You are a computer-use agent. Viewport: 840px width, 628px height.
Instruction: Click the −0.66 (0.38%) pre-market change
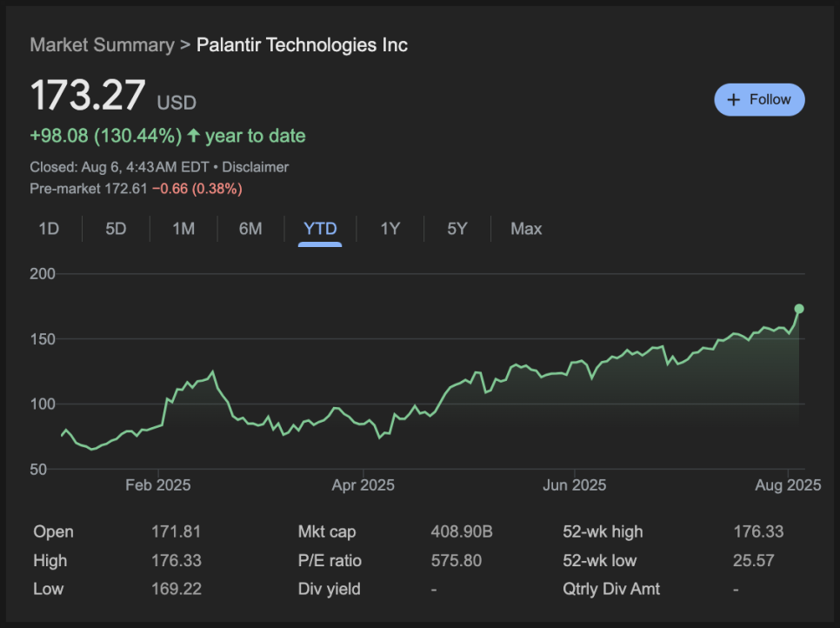pyautogui.click(x=197, y=189)
